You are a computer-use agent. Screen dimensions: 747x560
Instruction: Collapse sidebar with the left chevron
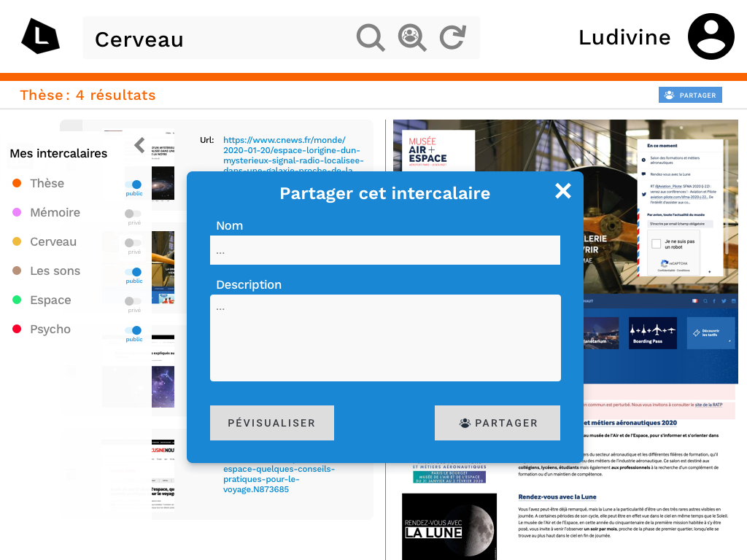(139, 145)
